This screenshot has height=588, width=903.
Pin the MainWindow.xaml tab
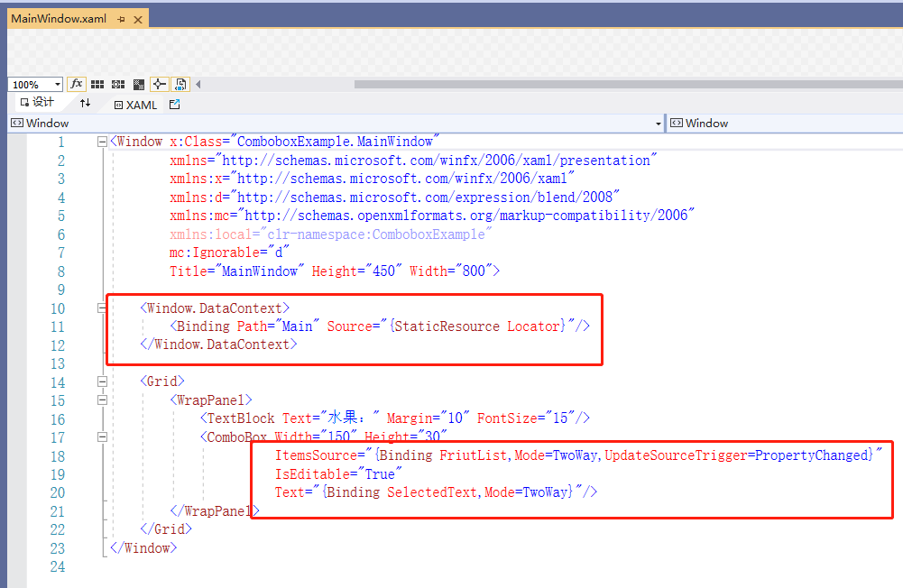pos(121,19)
